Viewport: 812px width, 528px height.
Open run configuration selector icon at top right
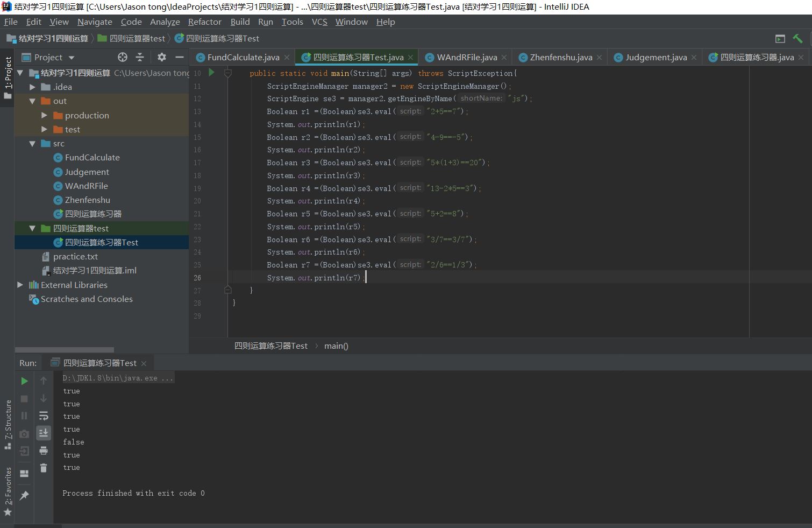pyautogui.click(x=780, y=38)
